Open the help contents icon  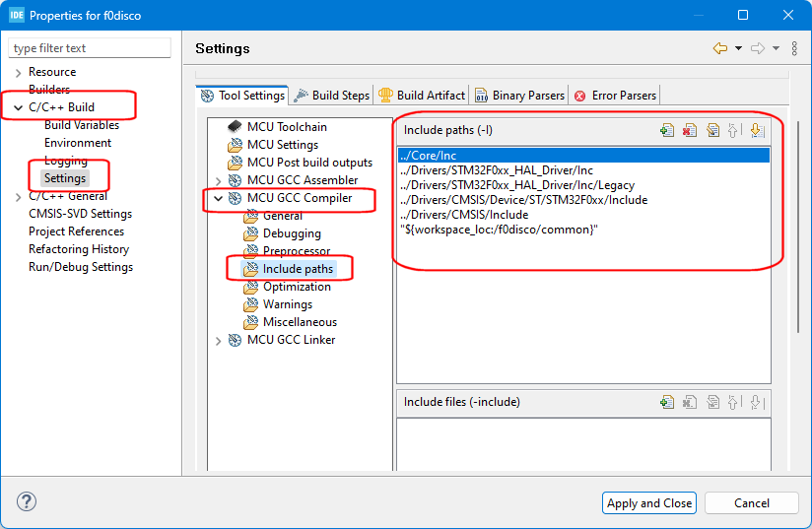(27, 502)
